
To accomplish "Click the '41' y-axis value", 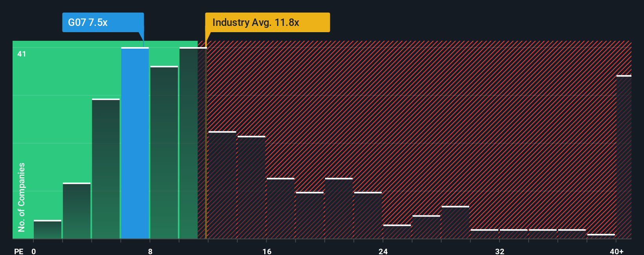I will point(22,54).
